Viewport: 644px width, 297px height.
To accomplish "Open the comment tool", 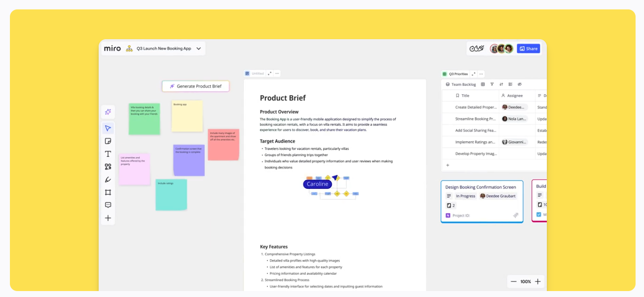I will tap(108, 205).
